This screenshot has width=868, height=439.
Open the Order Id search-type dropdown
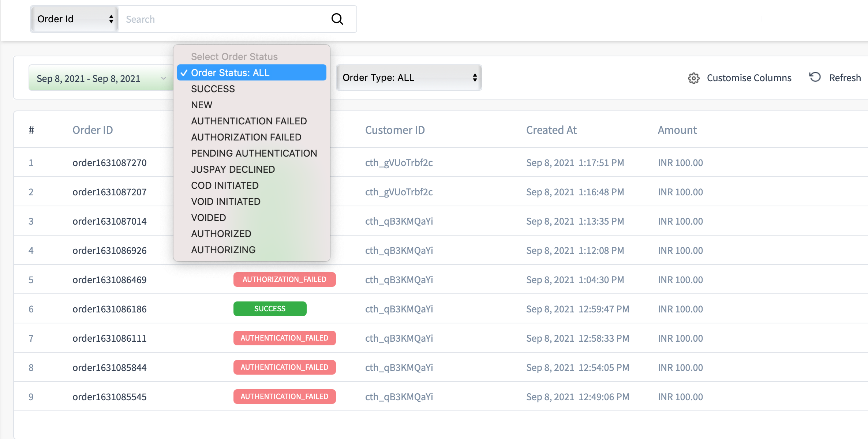click(x=74, y=19)
